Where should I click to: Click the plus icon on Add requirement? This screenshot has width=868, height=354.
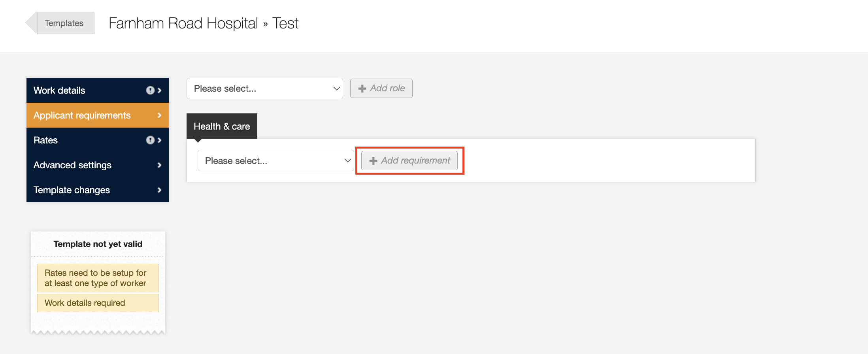click(x=373, y=161)
